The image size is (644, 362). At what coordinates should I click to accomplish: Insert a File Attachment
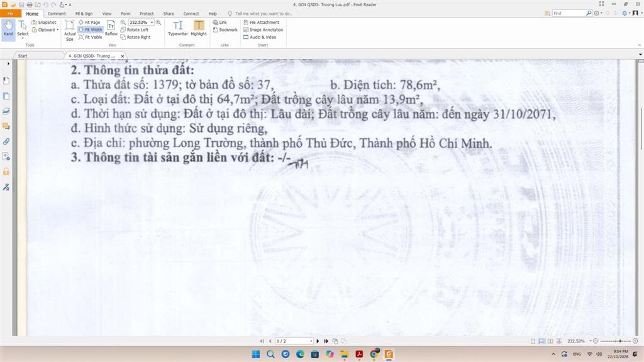[261, 23]
